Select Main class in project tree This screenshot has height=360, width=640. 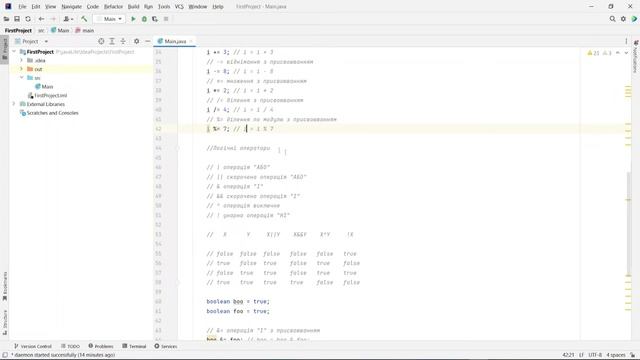pyautogui.click(x=44, y=87)
